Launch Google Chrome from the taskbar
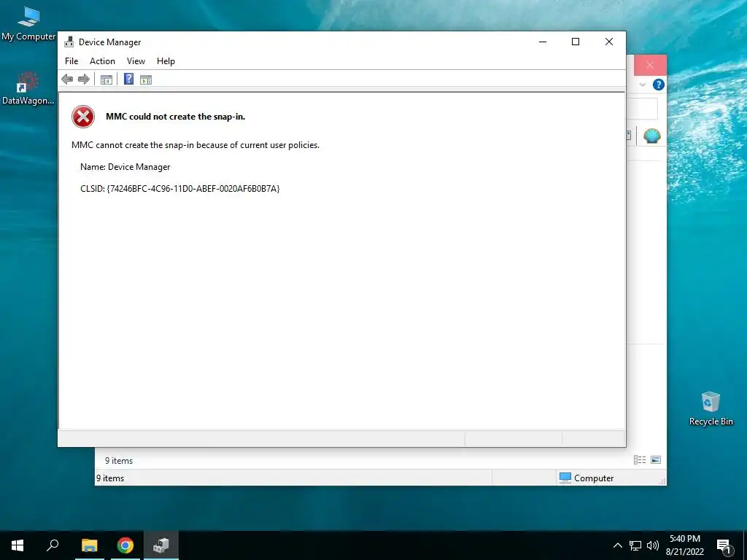The height and width of the screenshot is (560, 747). (125, 545)
